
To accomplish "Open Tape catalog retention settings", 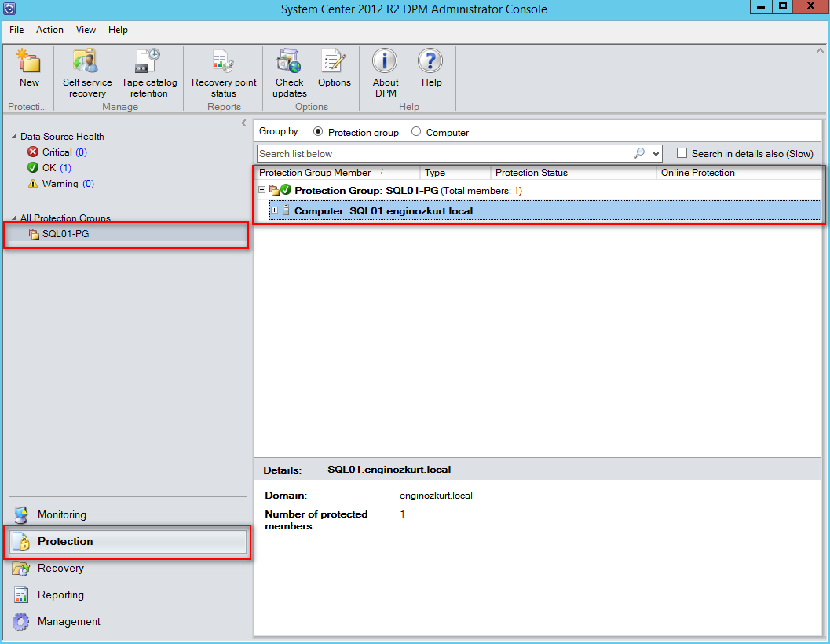I will (x=148, y=61).
